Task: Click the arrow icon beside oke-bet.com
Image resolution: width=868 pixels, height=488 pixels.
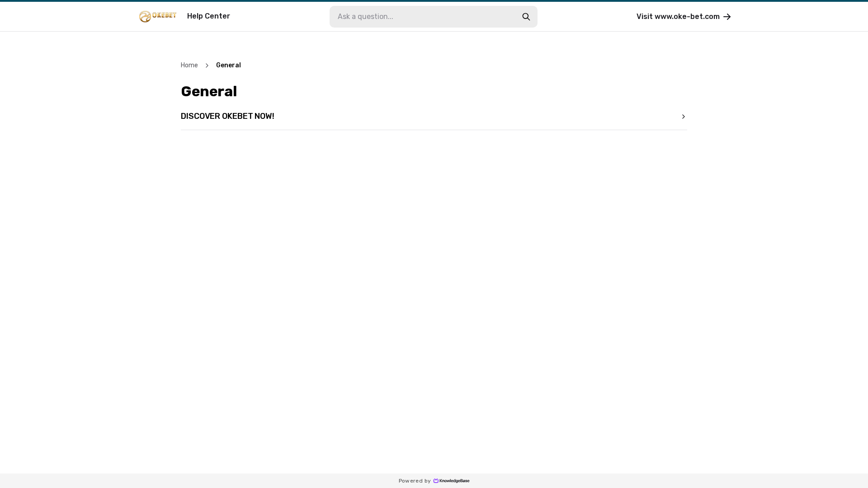Action: (727, 17)
